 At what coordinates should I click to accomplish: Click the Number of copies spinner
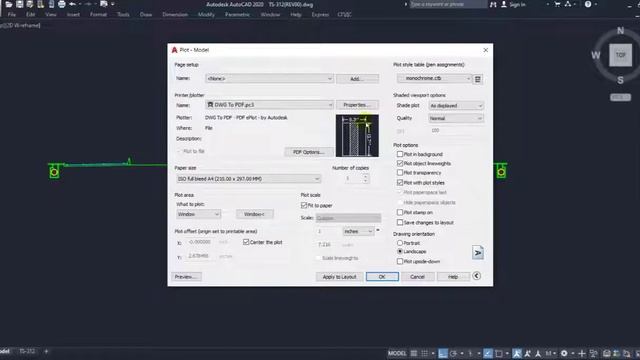[365, 178]
